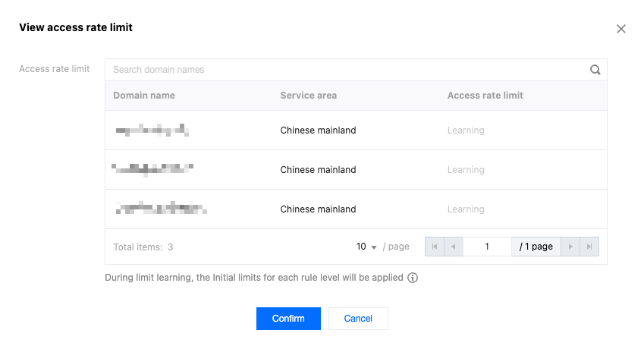
Task: Open the 10 per page dropdown
Action: click(367, 247)
